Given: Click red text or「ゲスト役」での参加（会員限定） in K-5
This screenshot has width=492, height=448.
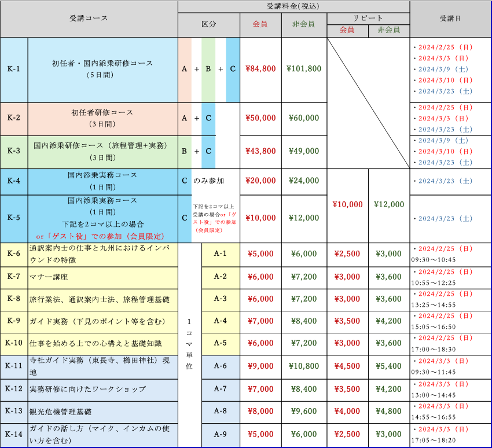Looking at the screenshot, I should tap(100, 237).
